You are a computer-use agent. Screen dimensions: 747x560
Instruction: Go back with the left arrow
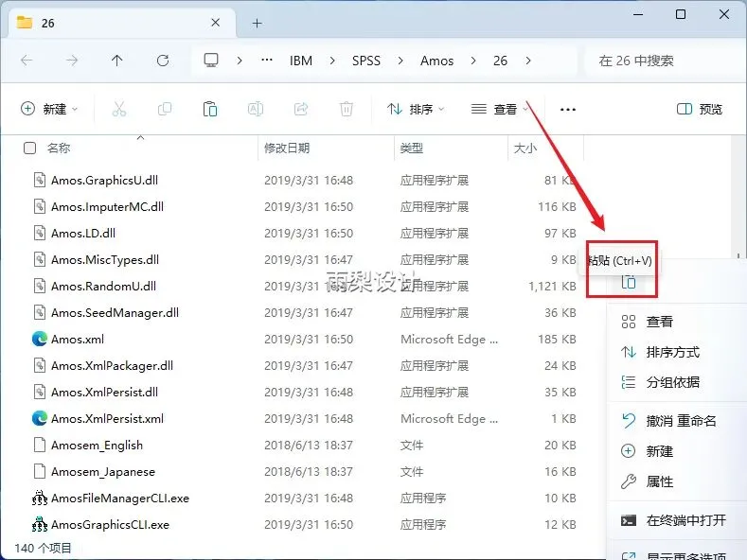(x=27, y=61)
